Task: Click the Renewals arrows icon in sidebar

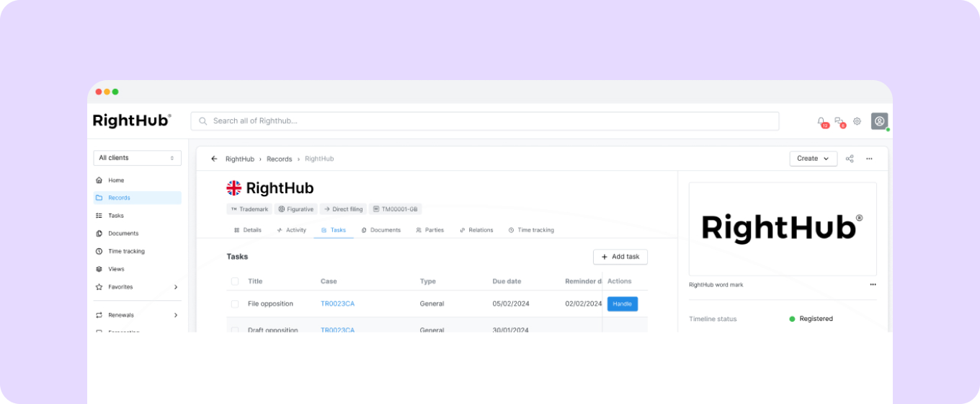Action: pos(99,315)
